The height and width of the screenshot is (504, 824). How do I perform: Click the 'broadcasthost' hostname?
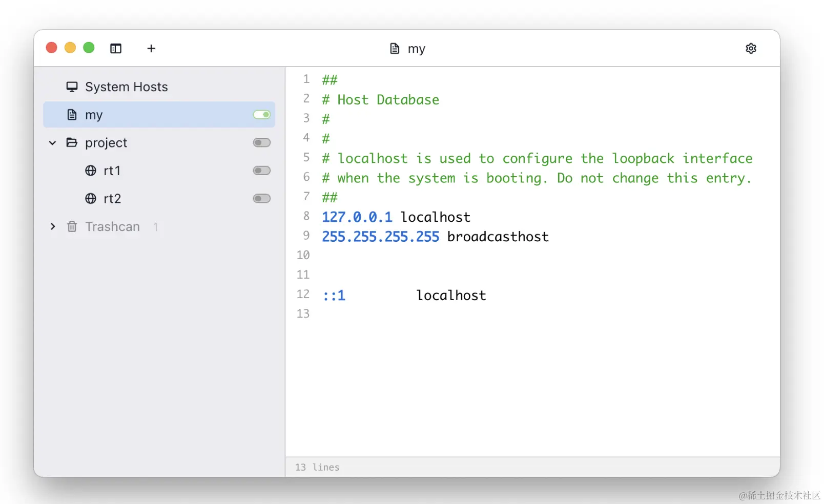(498, 237)
